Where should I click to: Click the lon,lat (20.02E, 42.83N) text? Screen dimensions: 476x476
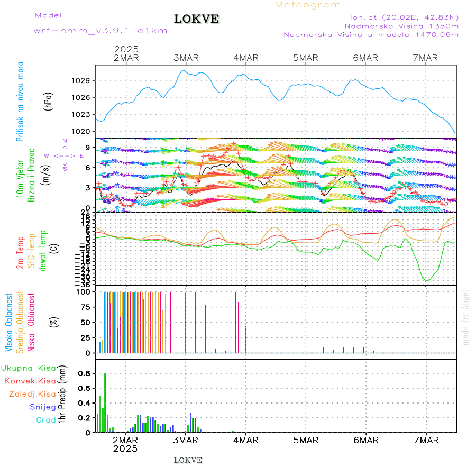[x=405, y=17]
